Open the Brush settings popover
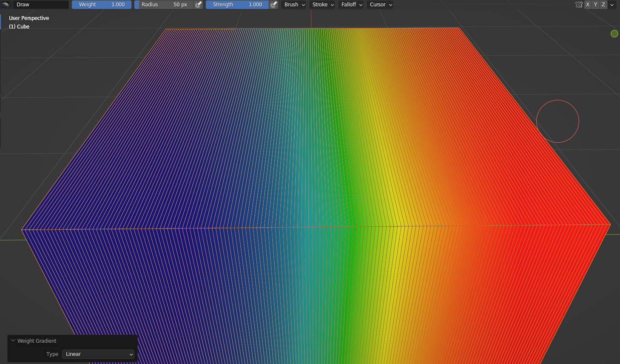This screenshot has height=364, width=620. [x=294, y=5]
